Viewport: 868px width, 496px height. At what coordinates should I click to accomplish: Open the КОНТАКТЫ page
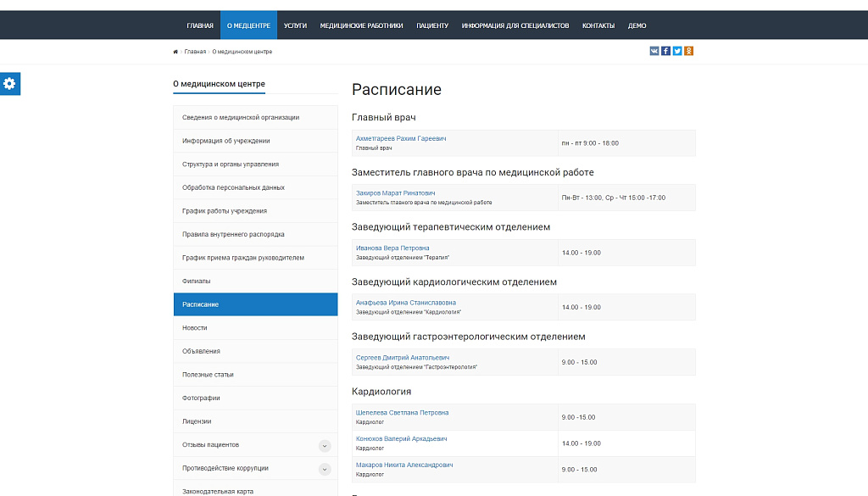pos(598,25)
